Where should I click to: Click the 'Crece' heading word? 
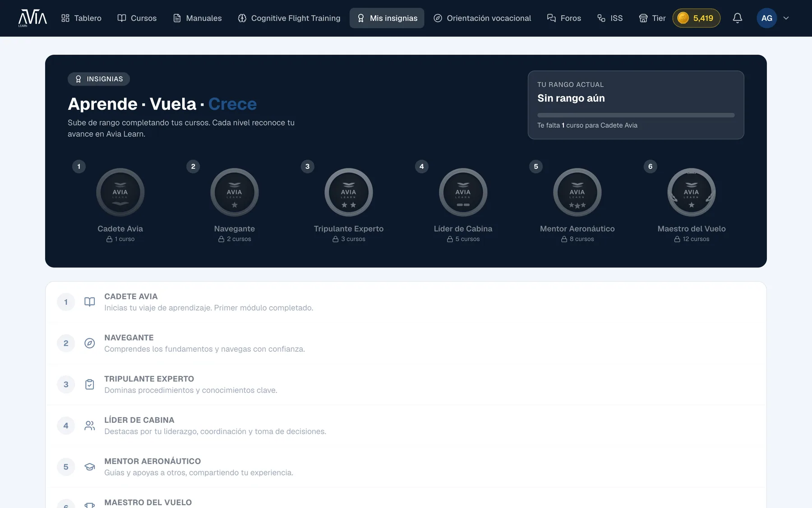(232, 104)
